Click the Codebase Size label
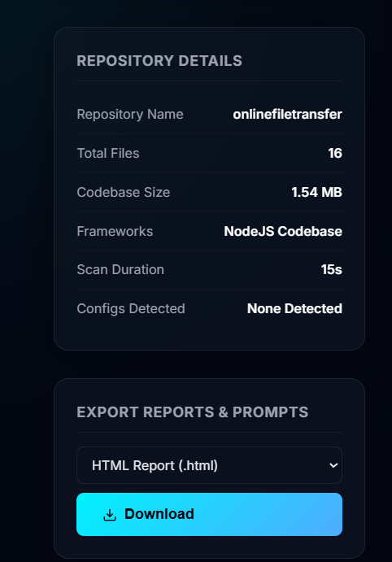 pyautogui.click(x=124, y=192)
